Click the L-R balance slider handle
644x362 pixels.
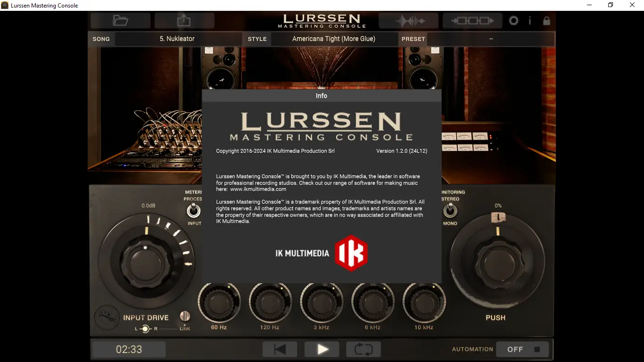[146, 329]
